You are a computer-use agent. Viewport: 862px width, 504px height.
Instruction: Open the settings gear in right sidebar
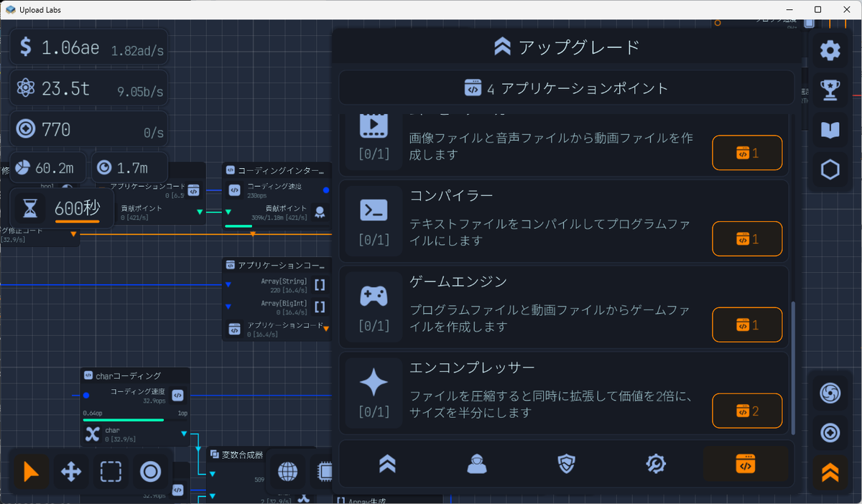[x=830, y=50]
